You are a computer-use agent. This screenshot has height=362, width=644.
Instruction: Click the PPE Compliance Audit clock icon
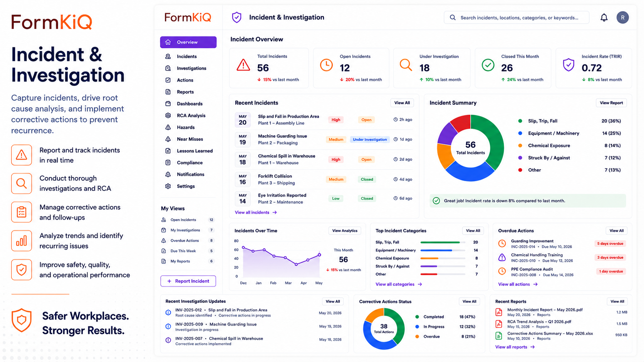coord(502,271)
